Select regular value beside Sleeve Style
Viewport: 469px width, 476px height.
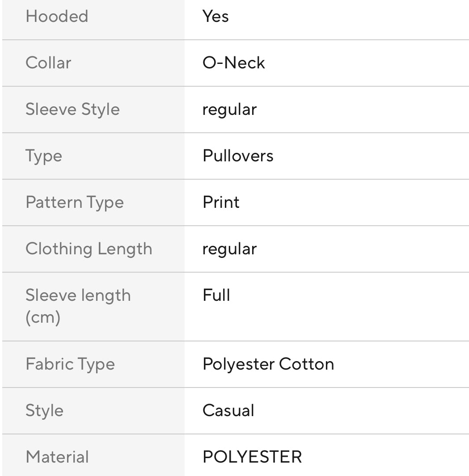229,110
